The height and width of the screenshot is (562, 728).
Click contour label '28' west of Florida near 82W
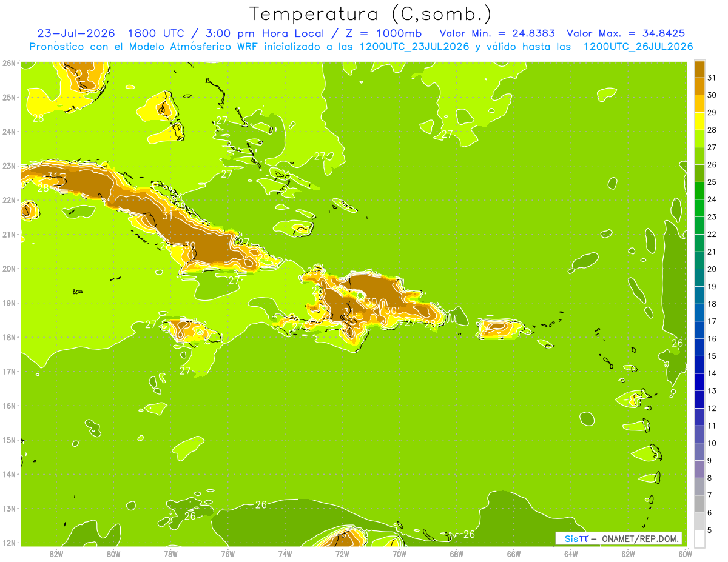(38, 118)
